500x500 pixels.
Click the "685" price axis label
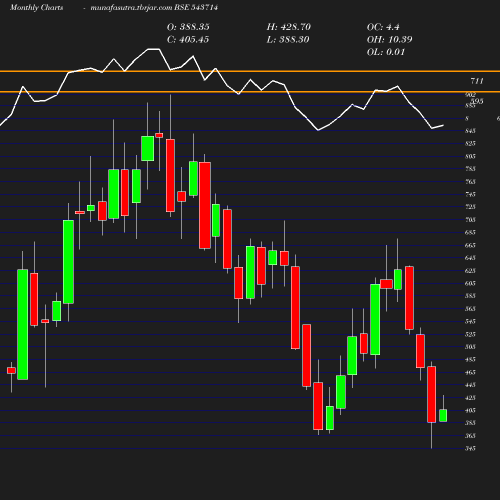[x=470, y=233]
